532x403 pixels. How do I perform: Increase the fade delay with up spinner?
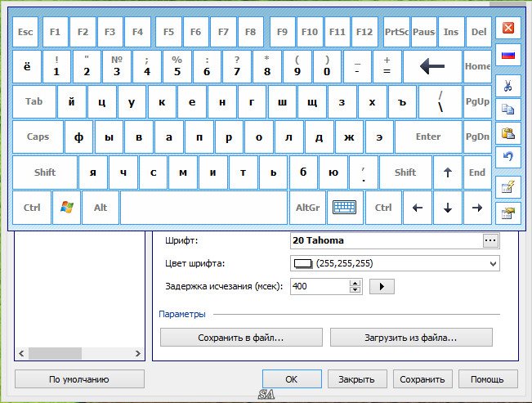(x=355, y=283)
